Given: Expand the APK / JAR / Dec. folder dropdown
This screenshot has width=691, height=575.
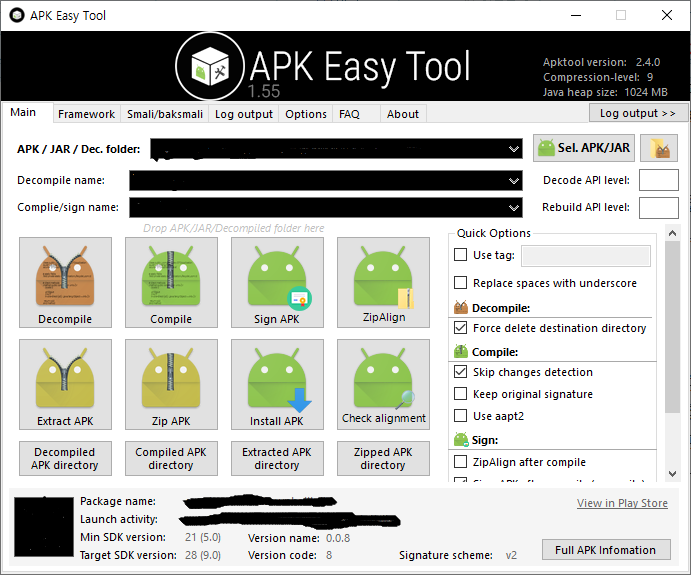Looking at the screenshot, I should click(x=513, y=149).
